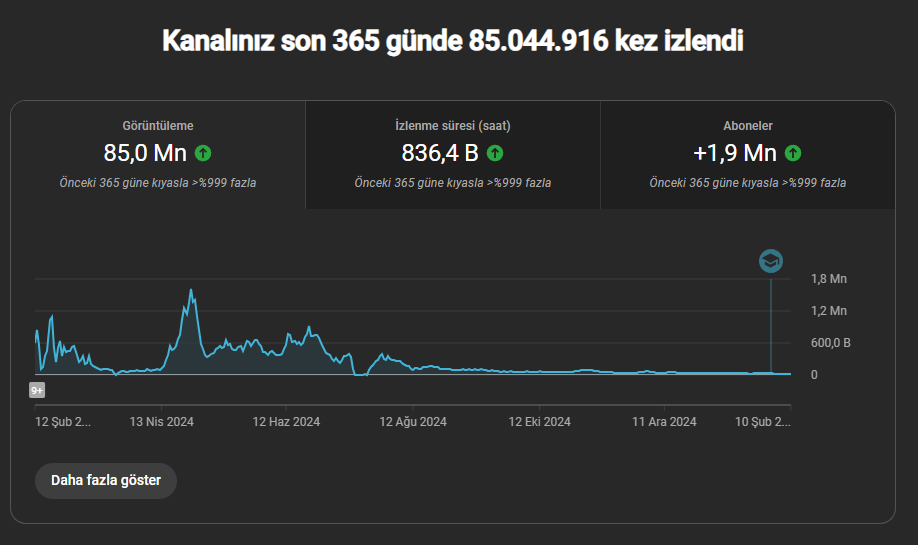Click the 10 Şub 2... end date label
This screenshot has width=918, height=545.
pos(763,421)
